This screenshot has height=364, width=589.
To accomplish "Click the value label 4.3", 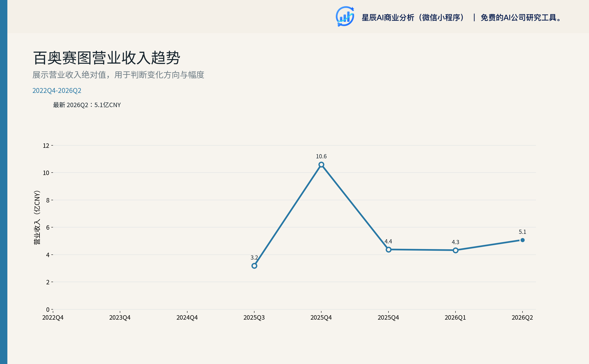I will (x=455, y=242).
